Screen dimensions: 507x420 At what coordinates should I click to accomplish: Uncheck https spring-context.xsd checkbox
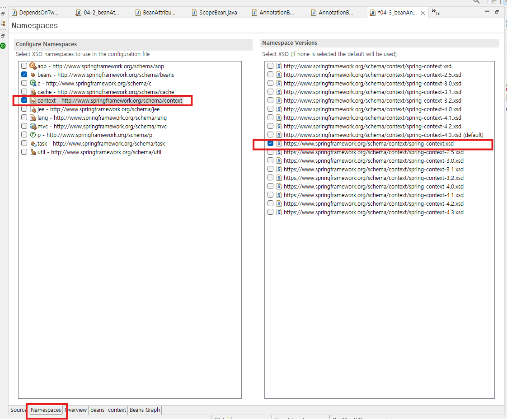271,143
